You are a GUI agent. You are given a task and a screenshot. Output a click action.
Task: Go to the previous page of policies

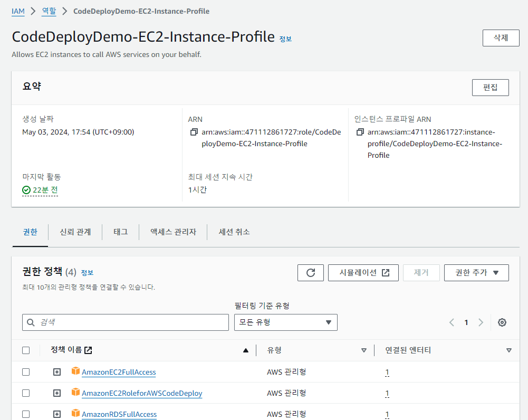point(452,322)
